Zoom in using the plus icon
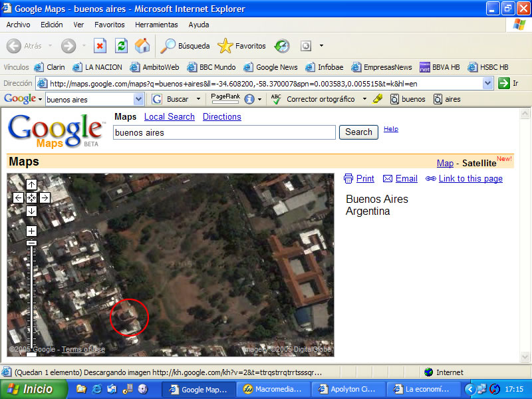The height and width of the screenshot is (399, 532). pos(31,231)
